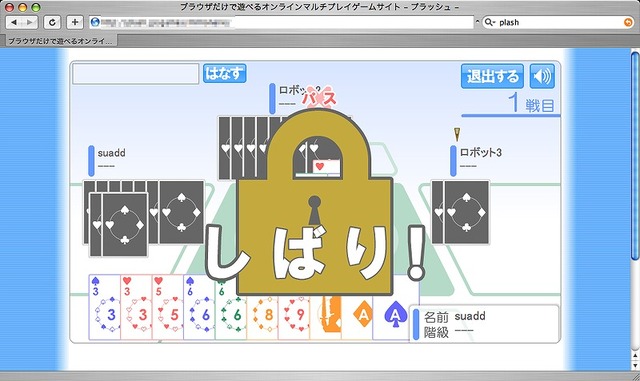640x381 pixels.
Task: Select the 9 of hearts card
Action: [x=294, y=317]
